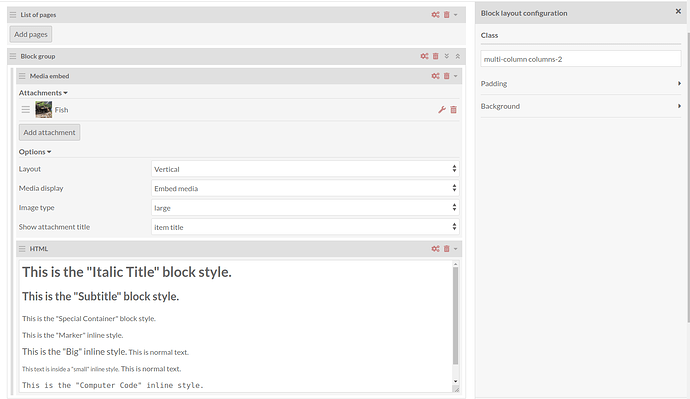This screenshot has width=690, height=399.
Task: Collapse the Attachments section
Action: [43, 93]
